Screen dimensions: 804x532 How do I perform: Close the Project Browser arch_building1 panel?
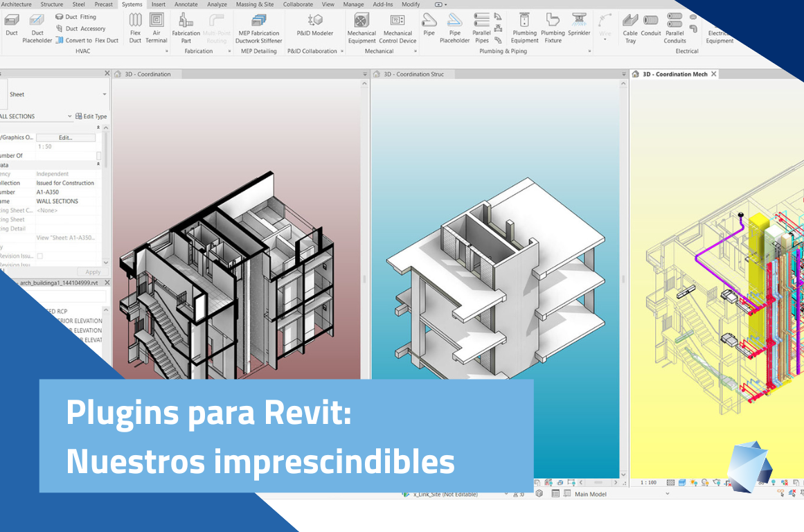pyautogui.click(x=107, y=283)
